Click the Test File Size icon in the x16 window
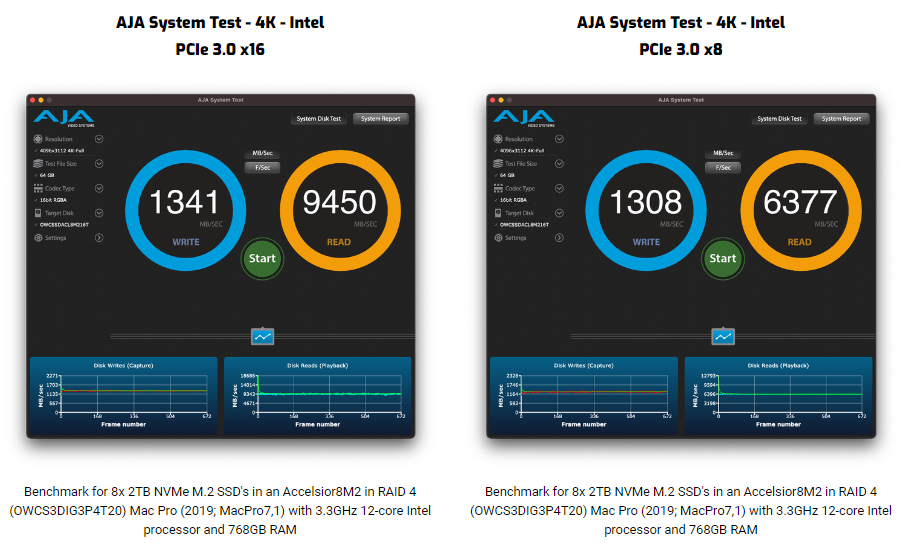902x556 pixels. [38, 164]
